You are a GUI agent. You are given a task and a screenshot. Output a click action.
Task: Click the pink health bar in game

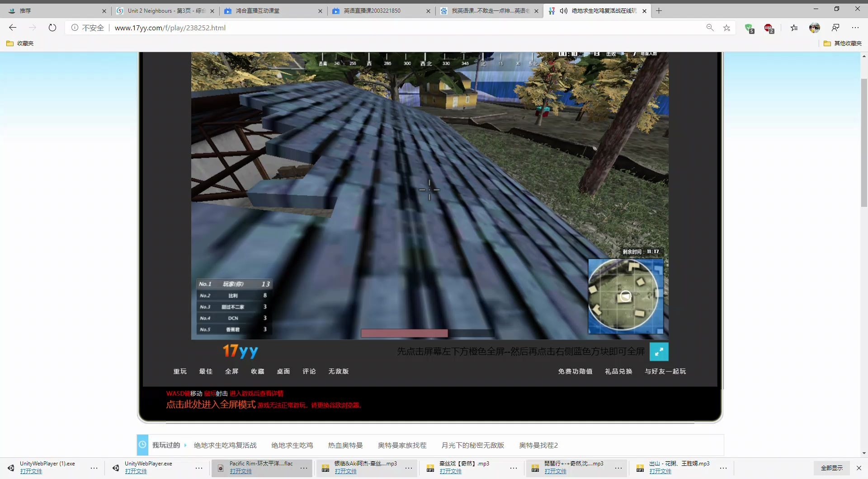coord(404,333)
